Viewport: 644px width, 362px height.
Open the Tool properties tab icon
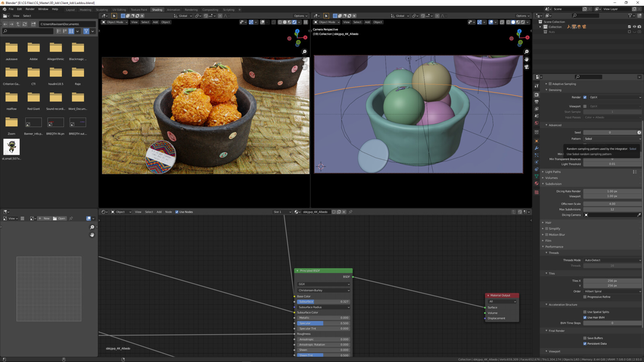pos(537,85)
